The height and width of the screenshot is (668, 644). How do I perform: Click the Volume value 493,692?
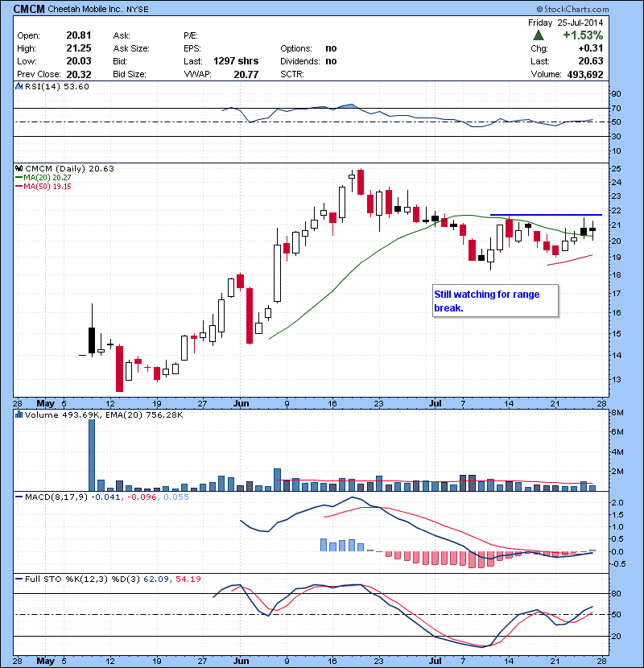coord(585,75)
